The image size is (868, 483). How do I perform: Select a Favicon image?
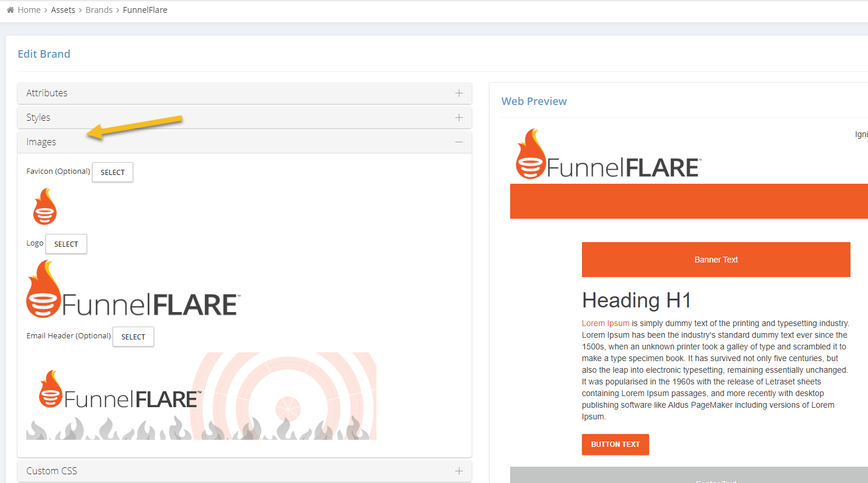(x=113, y=172)
